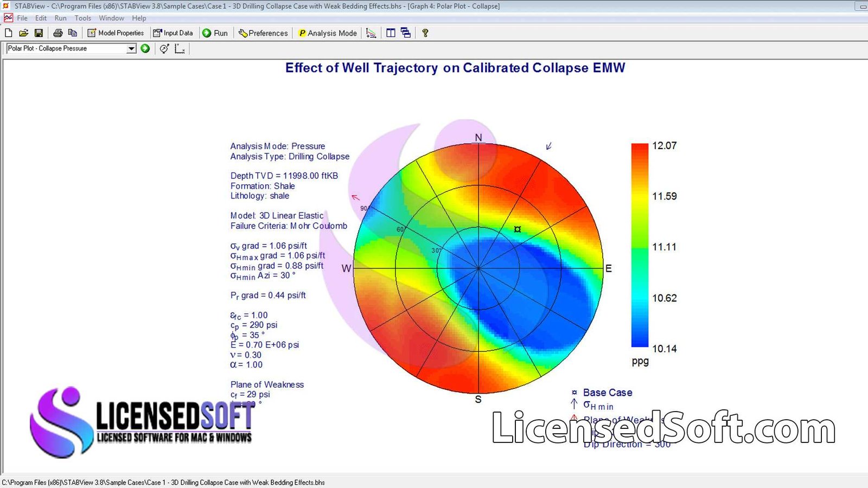Screen dimensions: 868x488
Task: Click the 'Formation: Shale' text
Action: point(263,186)
